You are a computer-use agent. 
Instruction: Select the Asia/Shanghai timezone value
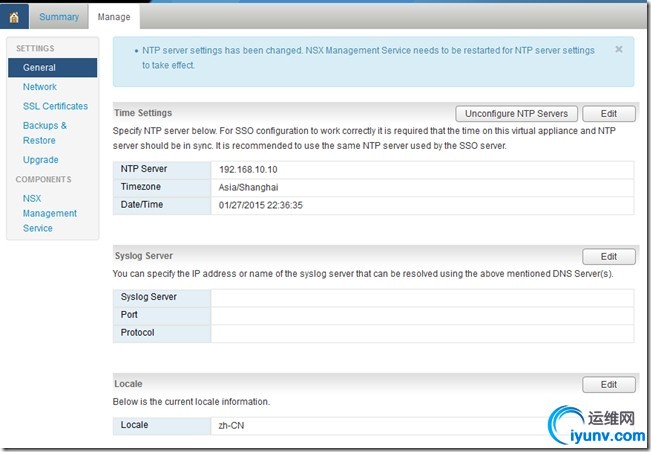(x=248, y=187)
